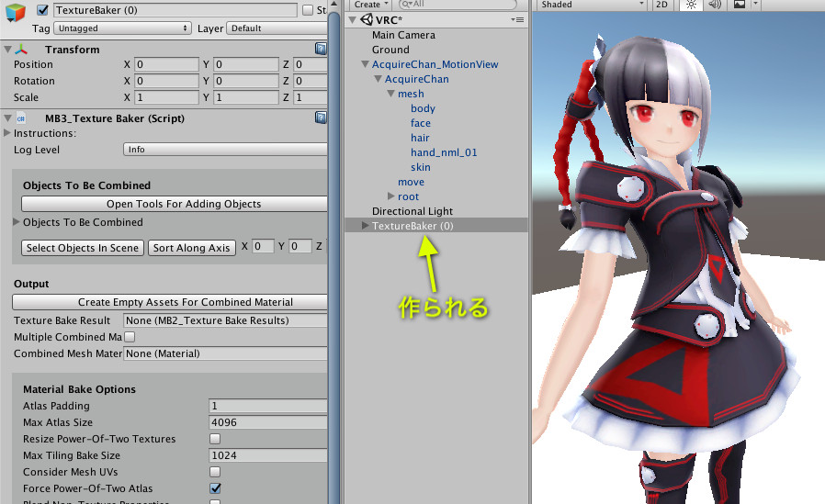Click the GameObject cube icon in Inspector
Screen dimensions: 825x504
[16, 13]
